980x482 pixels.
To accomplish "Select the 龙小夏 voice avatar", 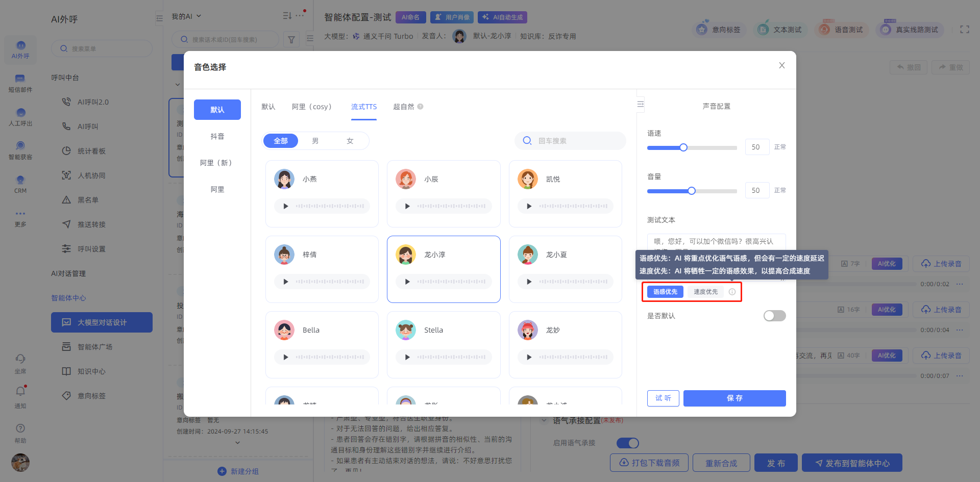I will coord(528,255).
